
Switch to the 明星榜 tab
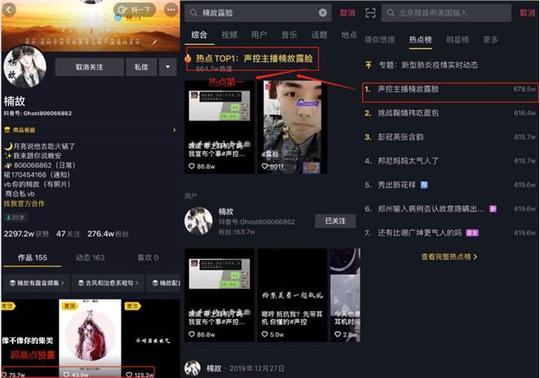click(x=457, y=40)
